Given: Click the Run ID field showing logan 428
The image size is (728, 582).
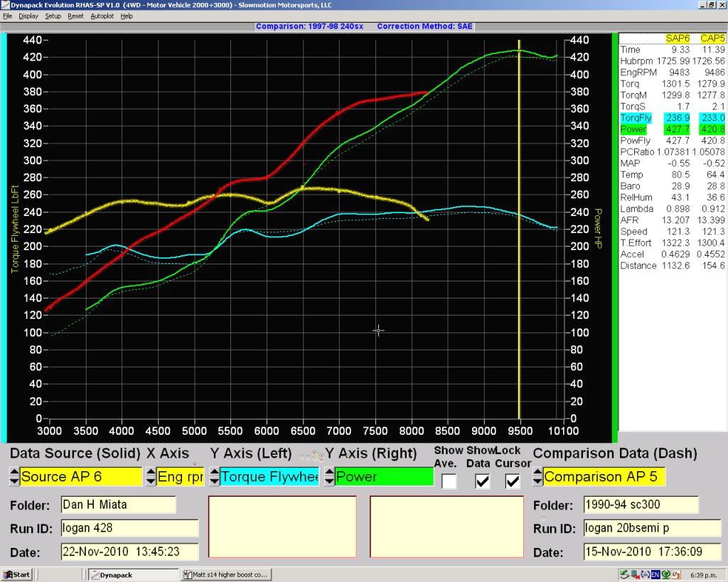Looking at the screenshot, I should point(129,528).
